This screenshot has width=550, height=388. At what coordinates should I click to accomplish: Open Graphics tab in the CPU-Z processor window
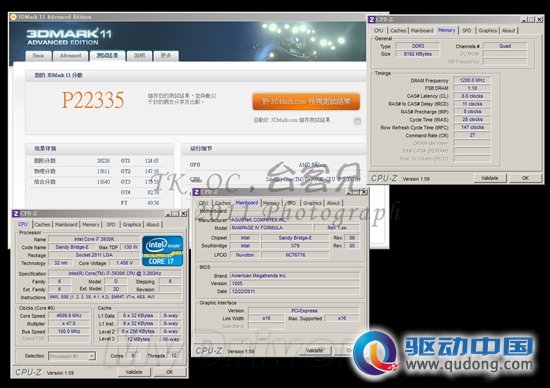(132, 225)
